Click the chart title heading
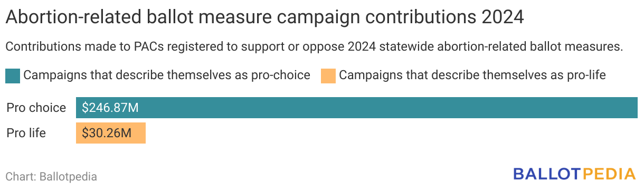This screenshot has height=190, width=644. [264, 18]
